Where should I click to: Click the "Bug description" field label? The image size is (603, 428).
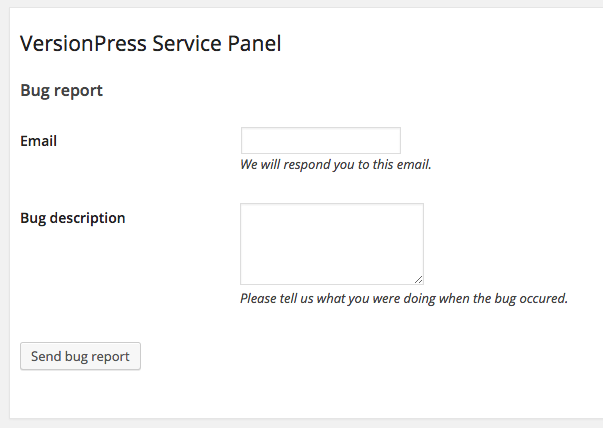(x=73, y=217)
